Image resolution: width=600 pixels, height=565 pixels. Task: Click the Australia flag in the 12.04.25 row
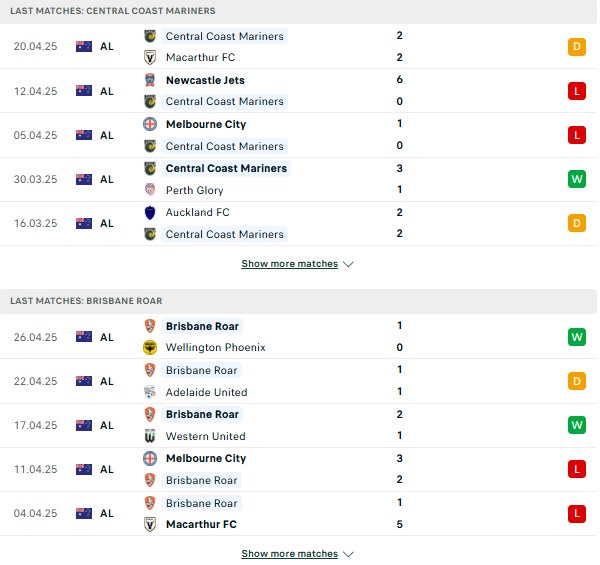[x=84, y=91]
